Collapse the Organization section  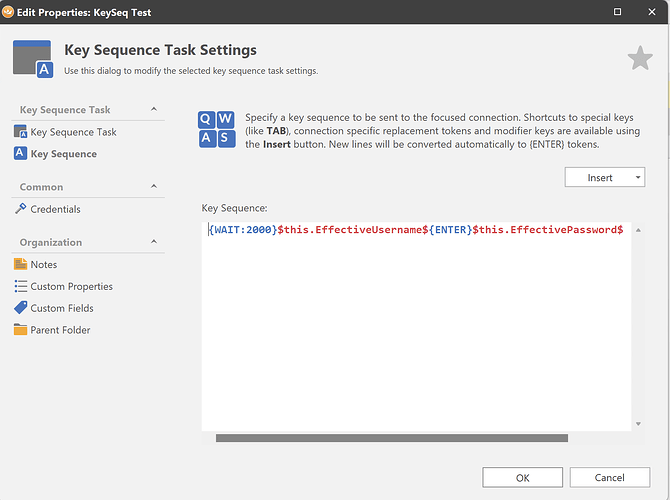[x=154, y=242]
